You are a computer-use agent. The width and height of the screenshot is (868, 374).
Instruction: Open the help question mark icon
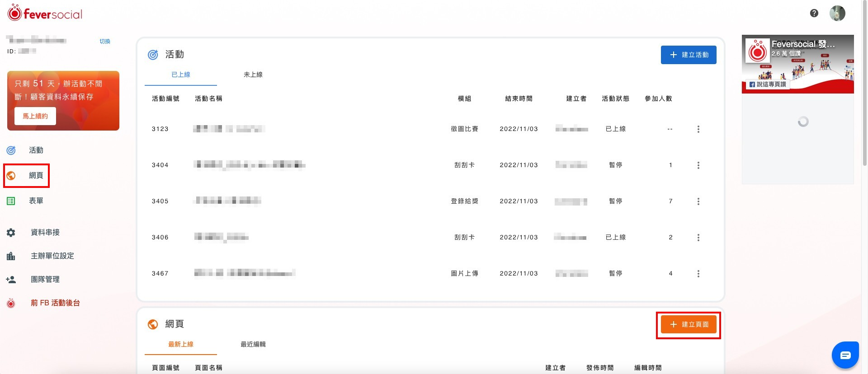814,13
